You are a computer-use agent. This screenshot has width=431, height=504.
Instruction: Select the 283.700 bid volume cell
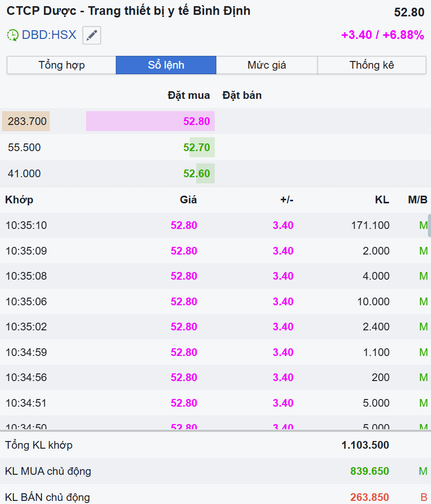27,121
